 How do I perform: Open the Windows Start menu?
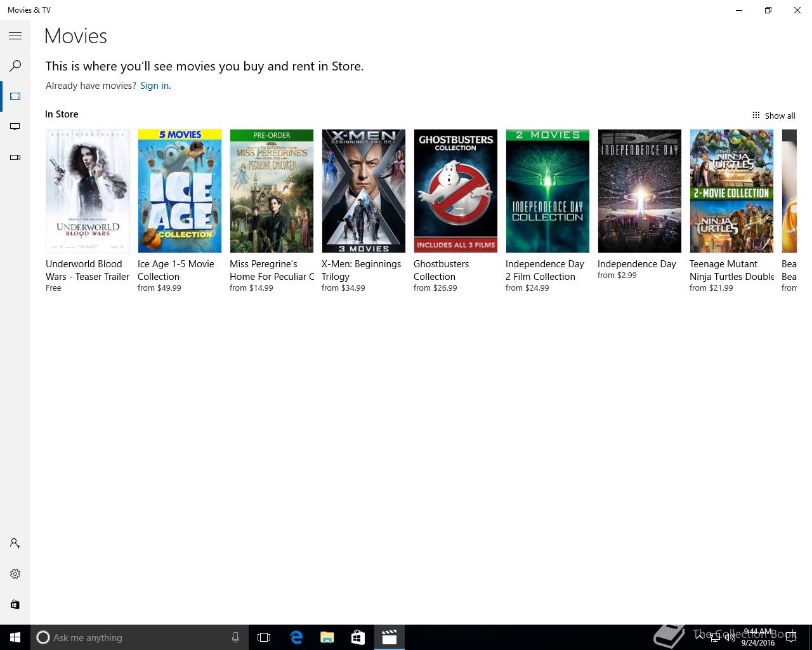pyautogui.click(x=15, y=637)
